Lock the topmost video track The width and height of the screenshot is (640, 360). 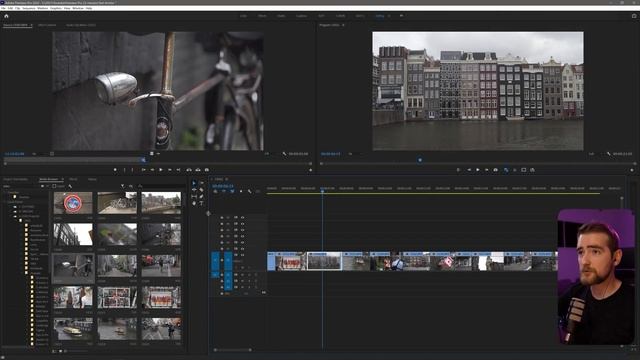coord(222,218)
